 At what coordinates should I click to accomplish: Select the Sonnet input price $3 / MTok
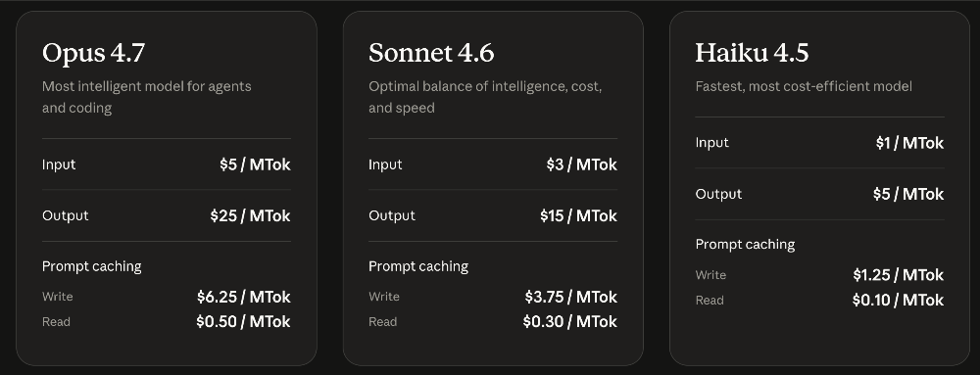pyautogui.click(x=581, y=164)
